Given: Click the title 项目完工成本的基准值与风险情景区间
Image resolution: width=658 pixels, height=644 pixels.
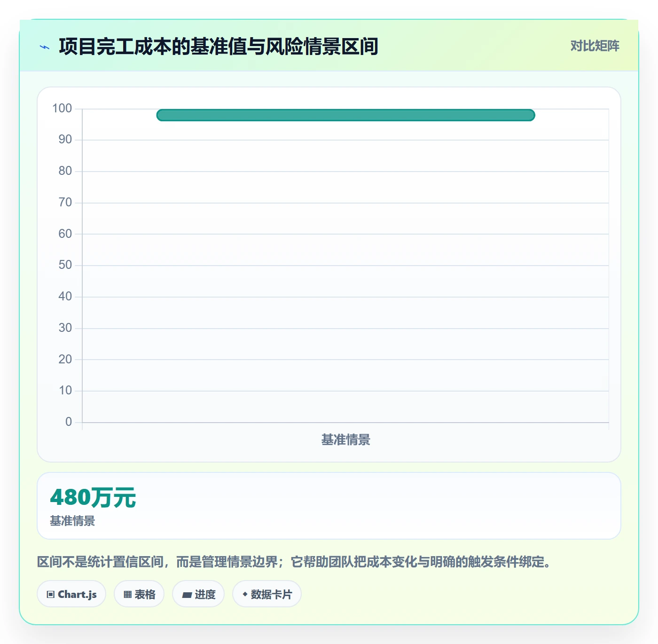Looking at the screenshot, I should click(219, 47).
